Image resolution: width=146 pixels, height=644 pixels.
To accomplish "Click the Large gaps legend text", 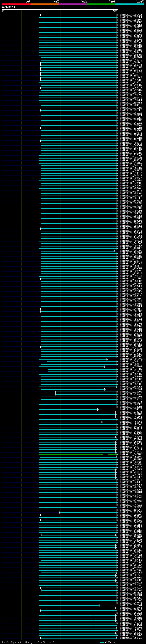I will click(x=28, y=642).
